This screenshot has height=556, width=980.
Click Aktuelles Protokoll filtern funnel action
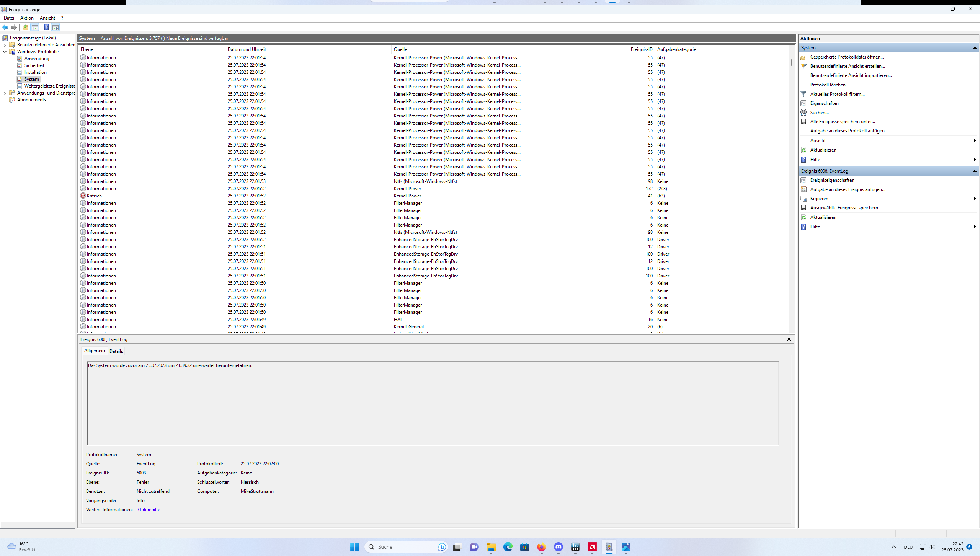pyautogui.click(x=837, y=94)
